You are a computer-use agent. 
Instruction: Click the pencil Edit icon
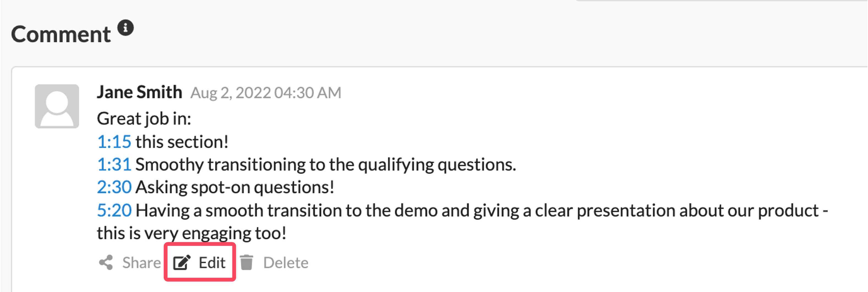click(182, 263)
